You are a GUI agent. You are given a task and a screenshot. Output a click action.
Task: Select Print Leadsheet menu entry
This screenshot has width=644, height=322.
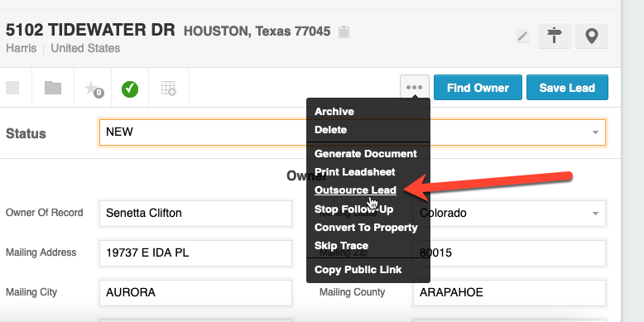pyautogui.click(x=354, y=171)
